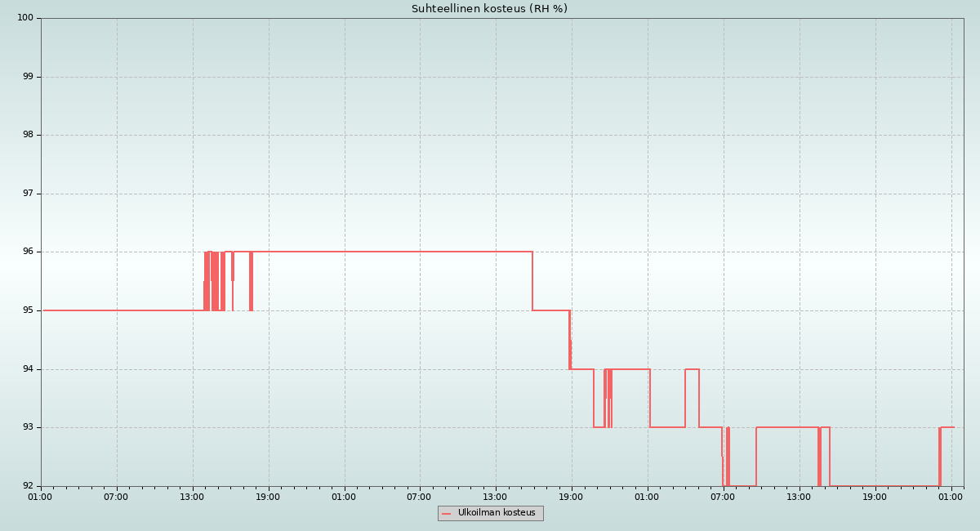The width and height of the screenshot is (980, 531).
Task: Click the Ulkoilman kosteus legend label
Action: 497,513
